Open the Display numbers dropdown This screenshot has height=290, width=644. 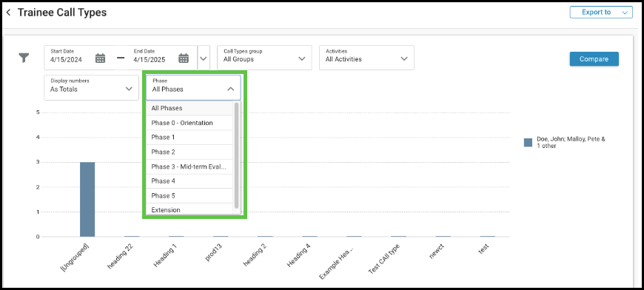(92, 87)
